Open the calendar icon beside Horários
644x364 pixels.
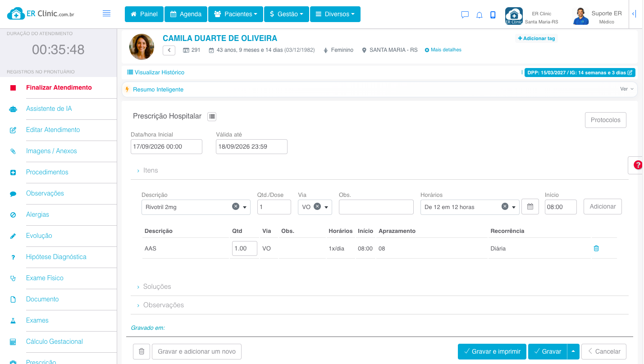530,207
